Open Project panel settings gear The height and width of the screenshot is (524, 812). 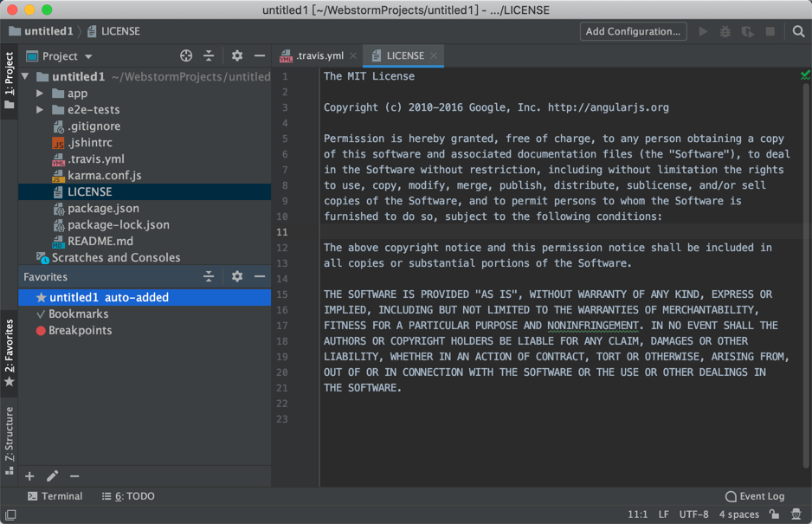coord(237,55)
